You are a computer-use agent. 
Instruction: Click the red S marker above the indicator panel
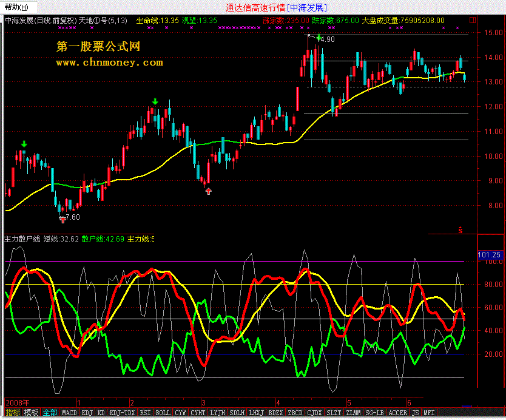(460, 230)
